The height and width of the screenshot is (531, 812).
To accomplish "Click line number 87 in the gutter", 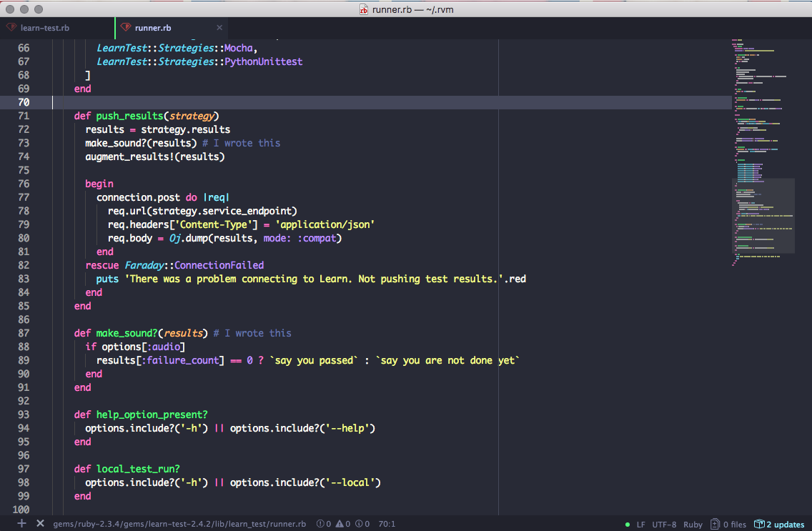I will coord(23,333).
